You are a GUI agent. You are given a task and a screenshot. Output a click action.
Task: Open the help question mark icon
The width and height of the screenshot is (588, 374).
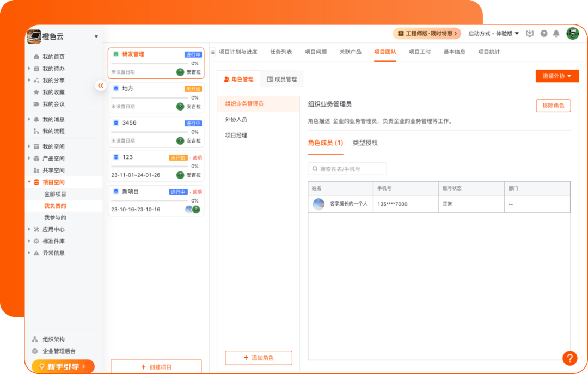543,33
